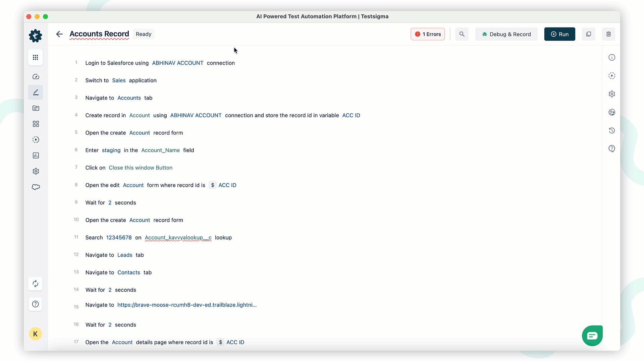The image size is (644, 362).
Task: Click Contacts in step 13
Action: pyautogui.click(x=129, y=273)
